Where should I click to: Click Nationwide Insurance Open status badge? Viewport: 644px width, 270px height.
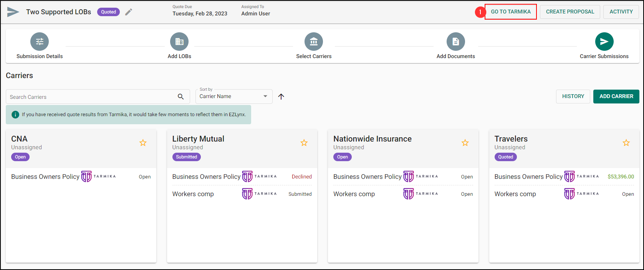click(x=343, y=157)
